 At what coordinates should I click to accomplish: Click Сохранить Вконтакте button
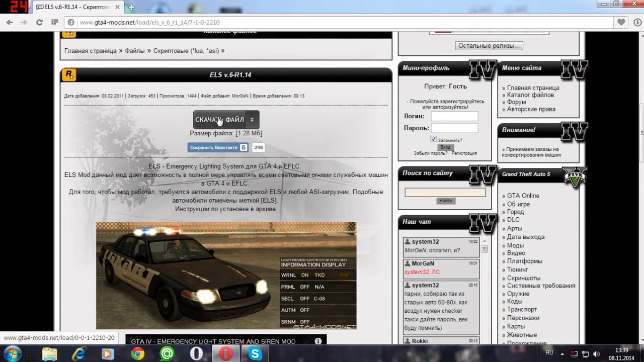[x=218, y=148]
